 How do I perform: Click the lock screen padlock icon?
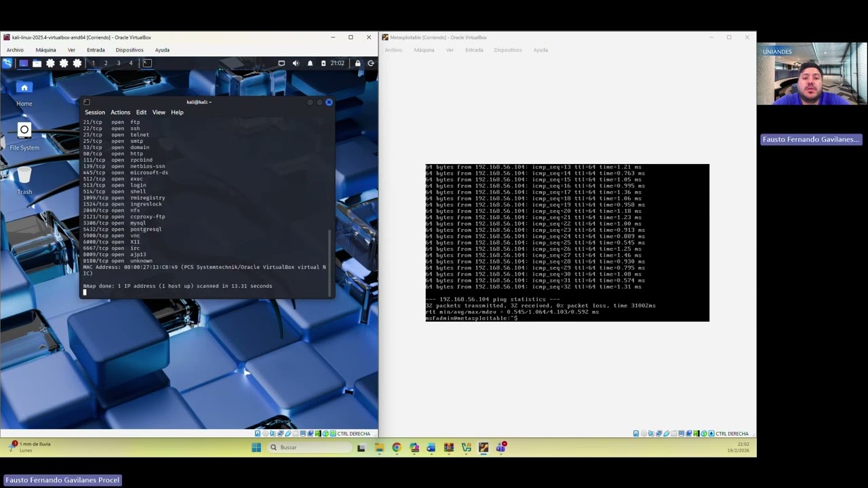358,63
